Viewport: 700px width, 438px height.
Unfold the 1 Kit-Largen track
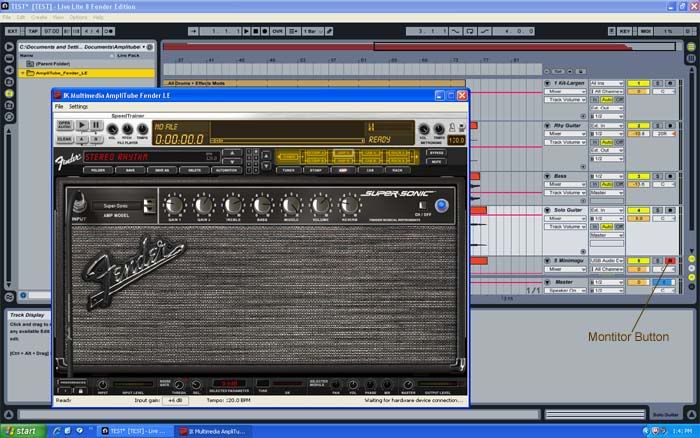point(547,83)
